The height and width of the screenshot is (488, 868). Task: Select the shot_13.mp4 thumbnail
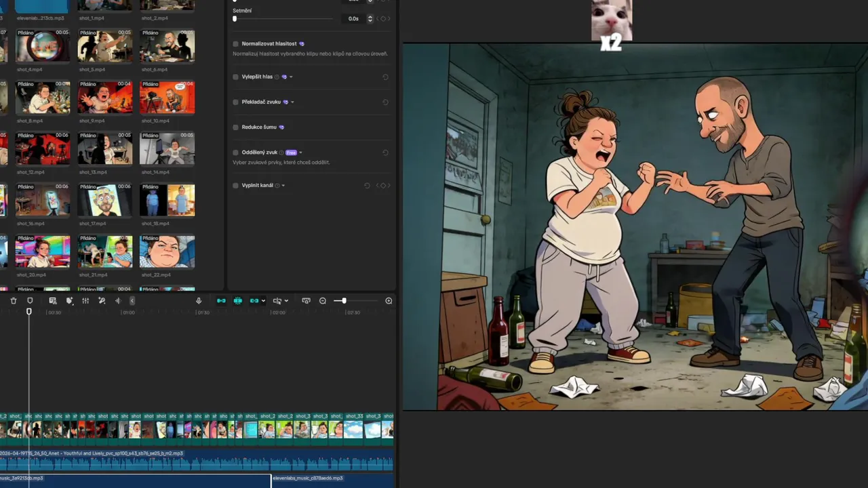104,149
